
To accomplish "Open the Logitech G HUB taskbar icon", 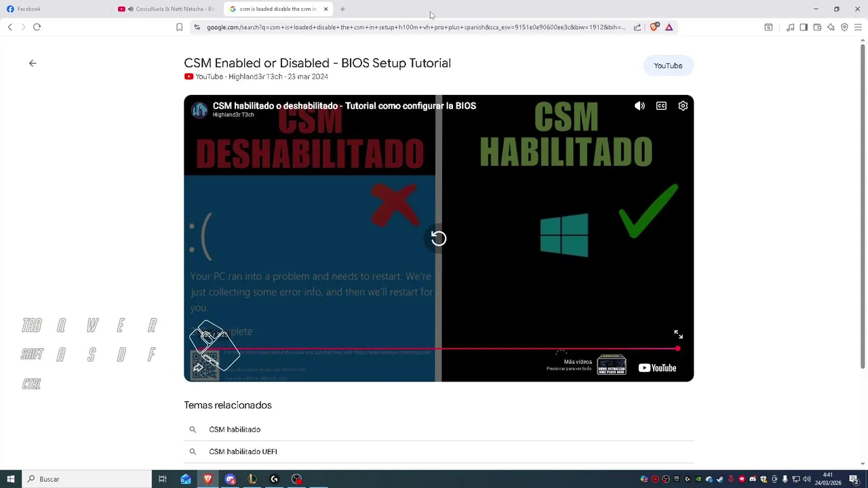I will (275, 479).
